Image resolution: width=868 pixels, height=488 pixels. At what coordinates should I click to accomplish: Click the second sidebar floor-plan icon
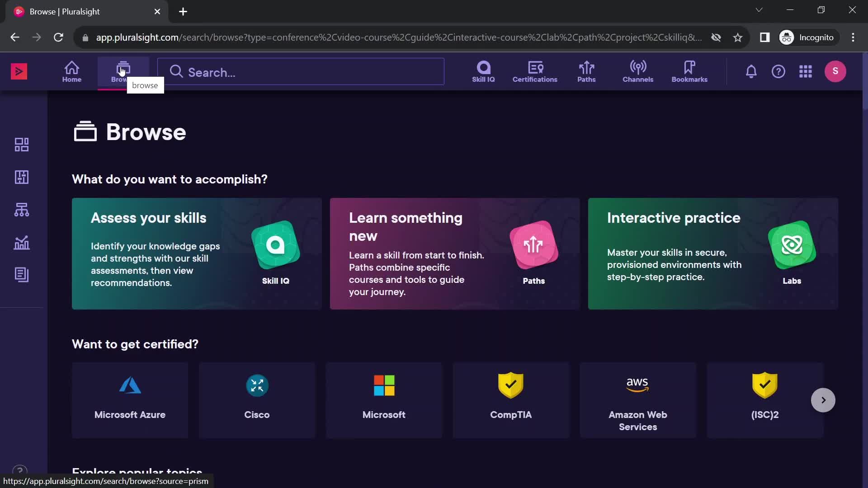point(22,177)
